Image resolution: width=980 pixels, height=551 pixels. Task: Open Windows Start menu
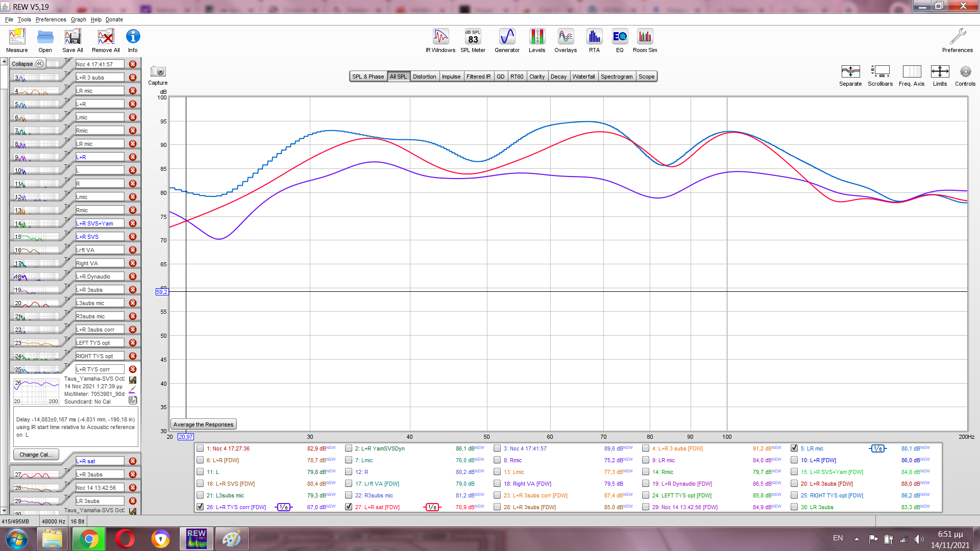16,539
